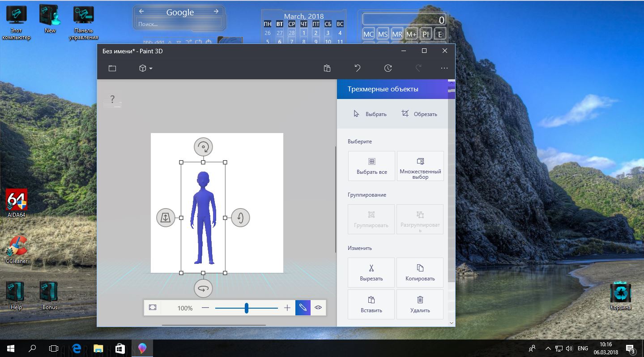
Task: Click the zoom slider handle
Action: [246, 308]
